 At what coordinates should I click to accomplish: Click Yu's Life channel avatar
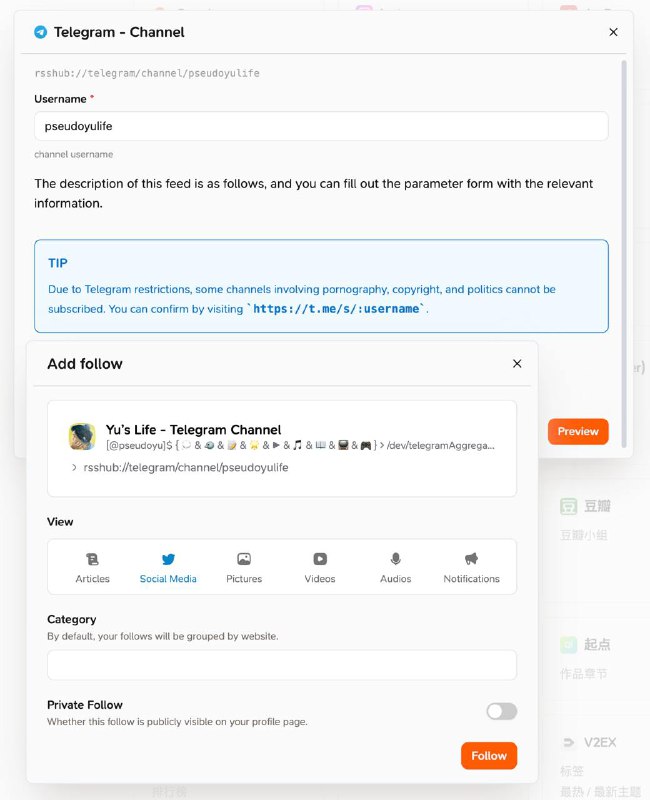82,436
